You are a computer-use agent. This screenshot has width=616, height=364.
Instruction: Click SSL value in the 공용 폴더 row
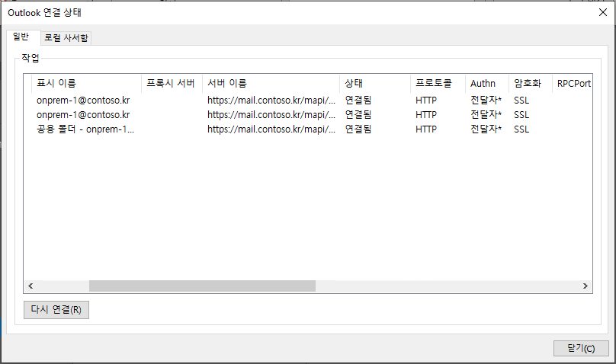[521, 129]
